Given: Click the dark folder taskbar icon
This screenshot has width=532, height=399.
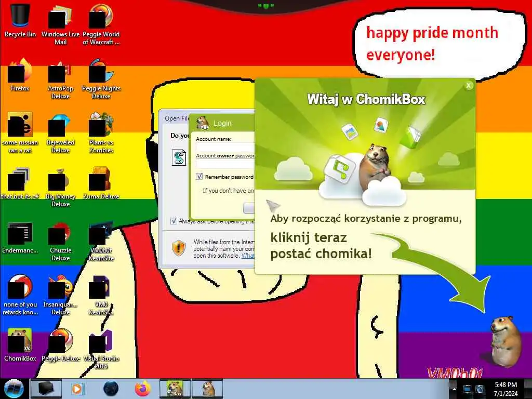Looking at the screenshot, I should pyautogui.click(x=46, y=389).
